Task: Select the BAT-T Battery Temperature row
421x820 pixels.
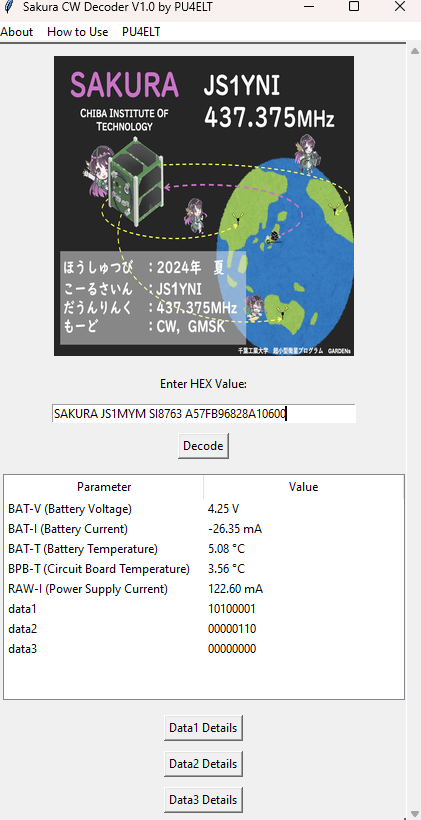Action: tap(204, 549)
